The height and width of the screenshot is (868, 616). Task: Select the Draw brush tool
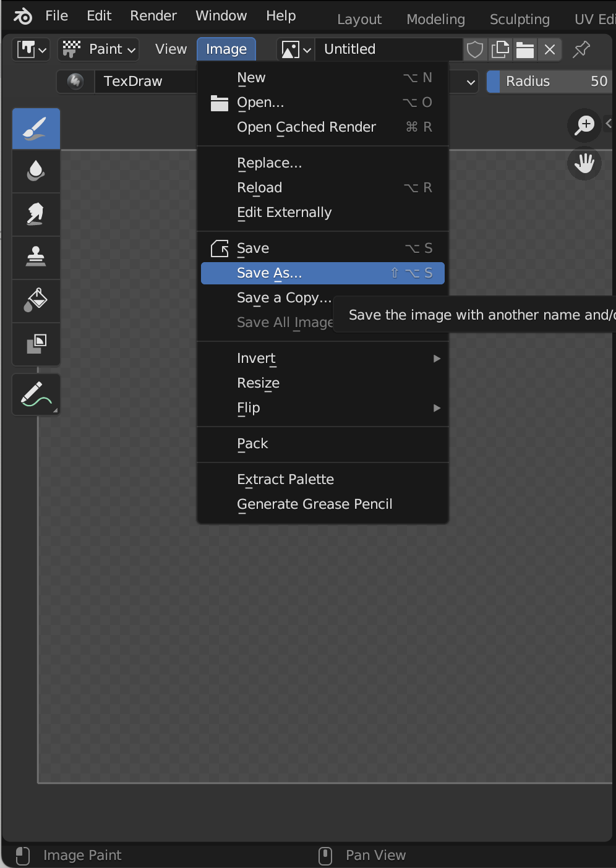pos(36,129)
